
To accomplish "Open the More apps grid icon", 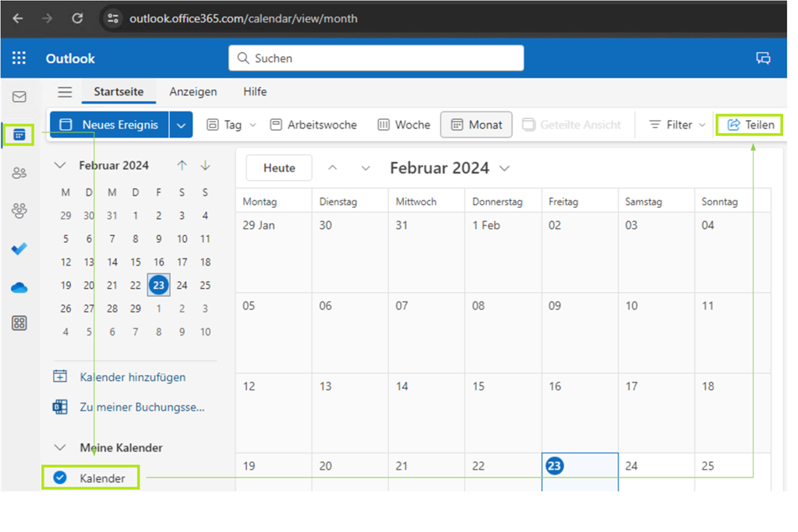I will [x=19, y=324].
